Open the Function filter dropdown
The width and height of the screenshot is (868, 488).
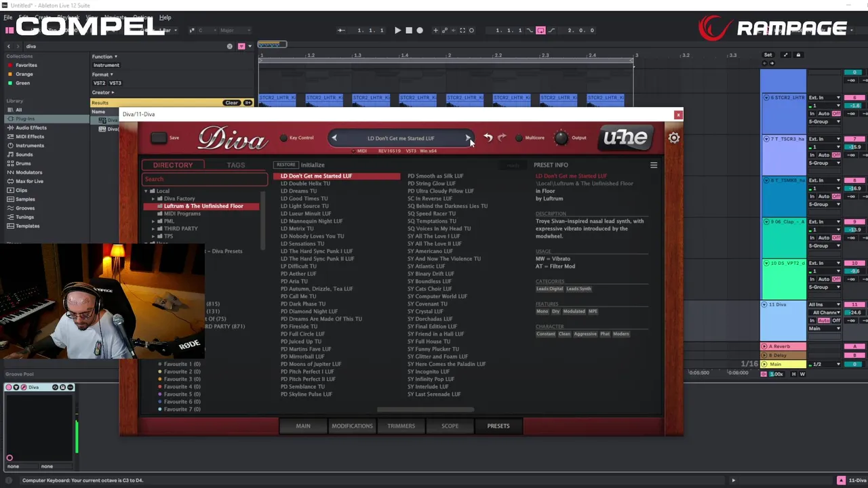point(105,56)
